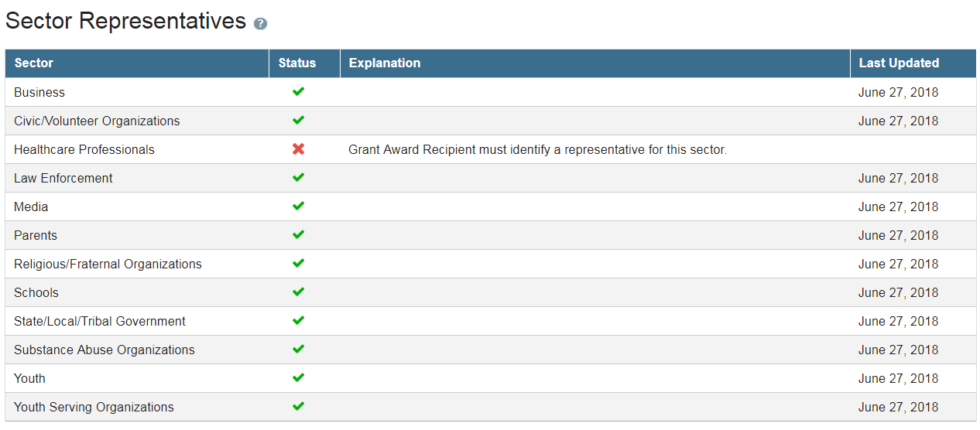Click the Youth Serving Organizations status checkmark
This screenshot has width=980, height=430.
point(298,407)
